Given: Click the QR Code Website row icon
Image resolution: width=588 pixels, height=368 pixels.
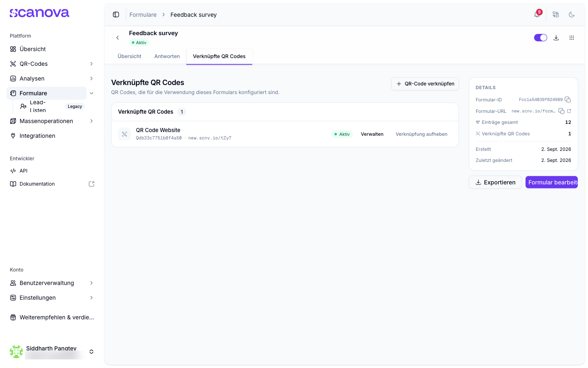Looking at the screenshot, I should click(125, 134).
